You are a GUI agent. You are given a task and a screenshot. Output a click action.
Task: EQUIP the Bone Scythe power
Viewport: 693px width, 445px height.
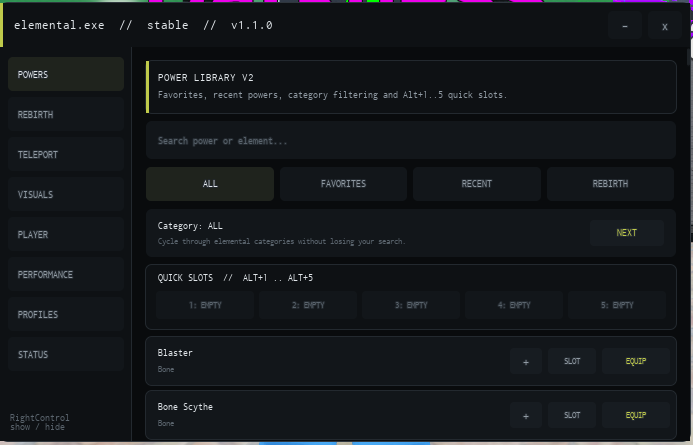(x=636, y=415)
